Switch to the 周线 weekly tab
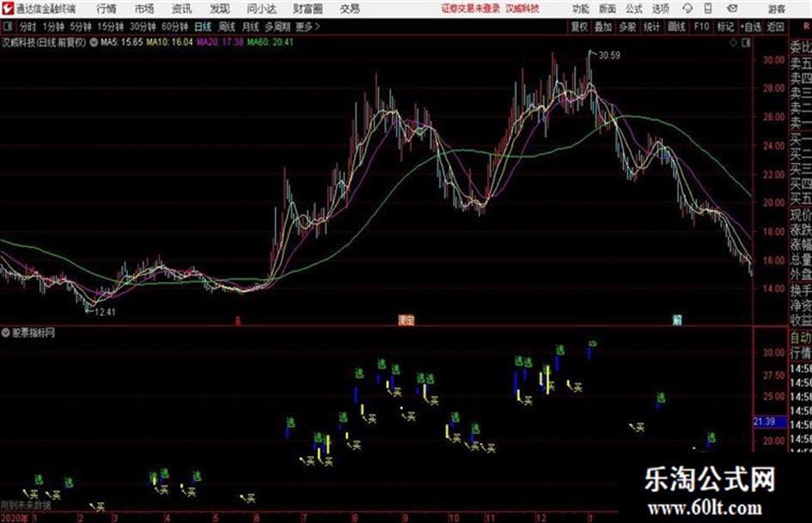This screenshot has width=812, height=523. [227, 27]
